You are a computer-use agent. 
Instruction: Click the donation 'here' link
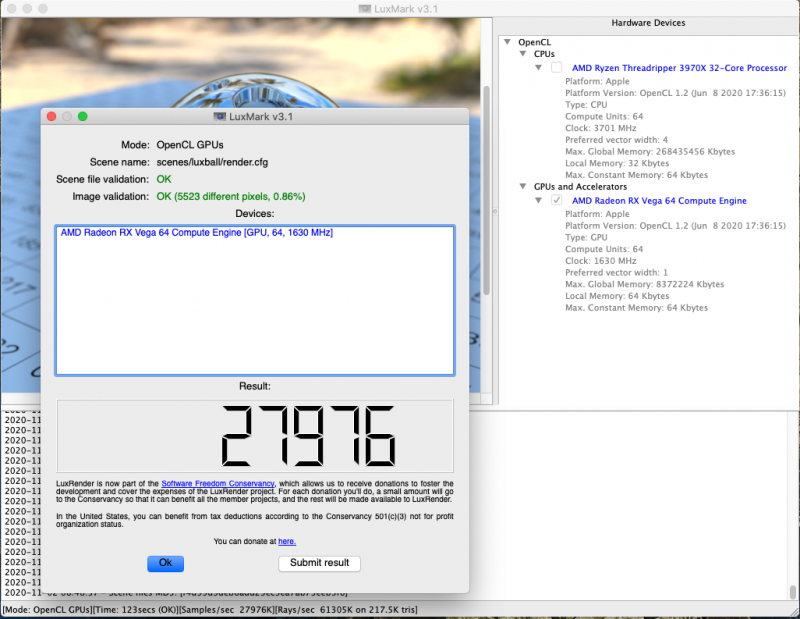click(287, 540)
